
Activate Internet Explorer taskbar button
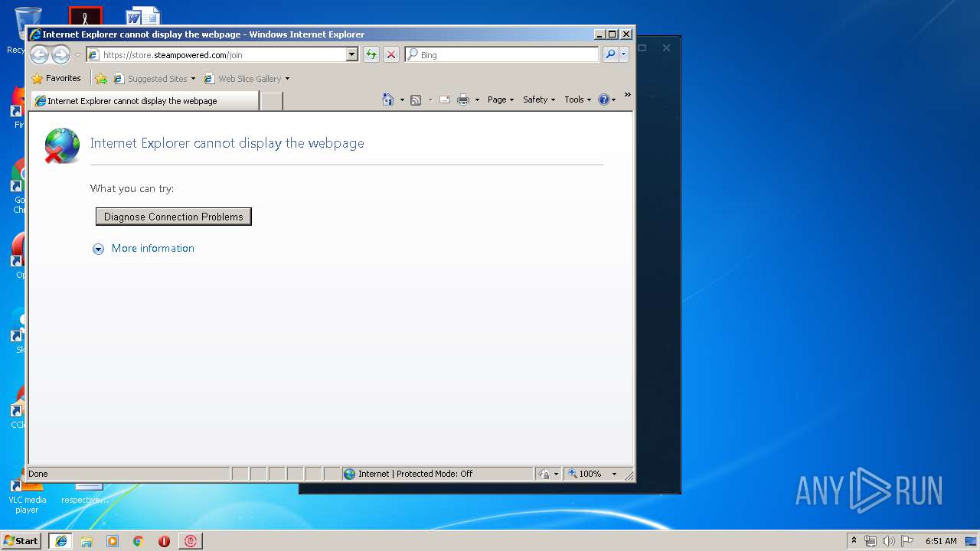60,541
